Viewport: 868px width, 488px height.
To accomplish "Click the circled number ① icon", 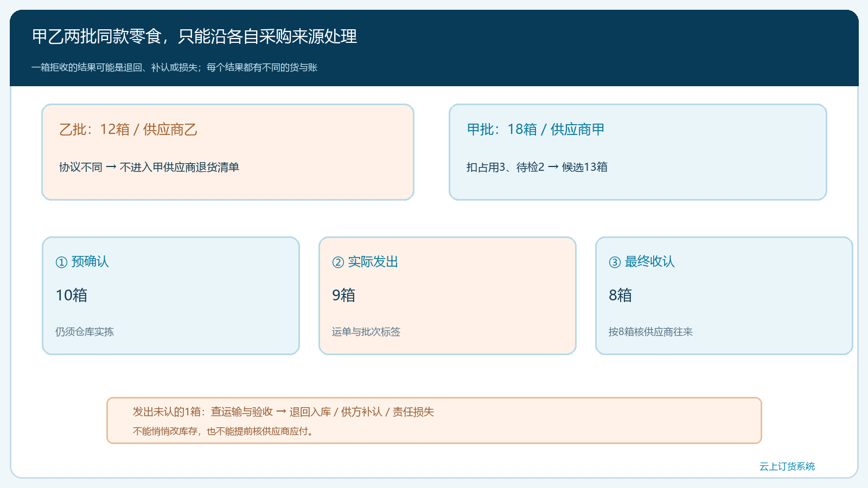I will [61, 262].
